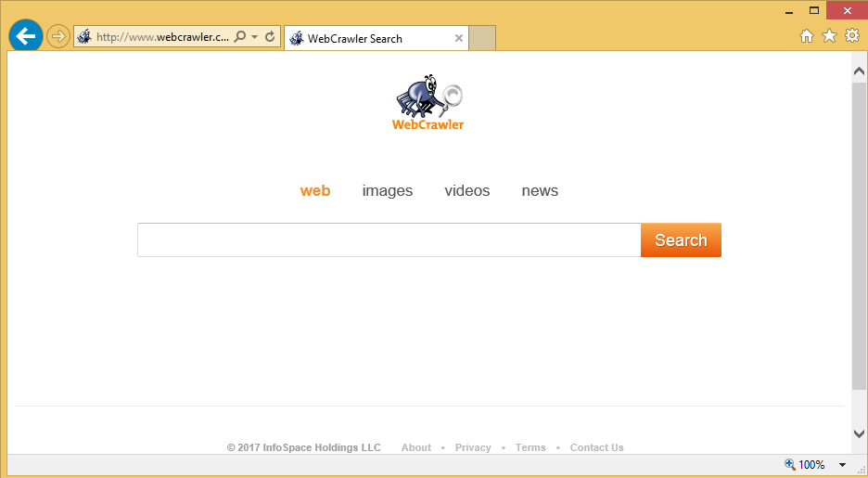Open a new blank tab
868x478 pixels.
[x=482, y=38]
